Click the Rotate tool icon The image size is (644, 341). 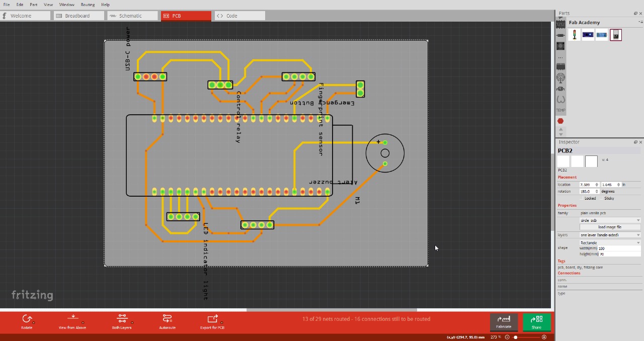(x=27, y=319)
